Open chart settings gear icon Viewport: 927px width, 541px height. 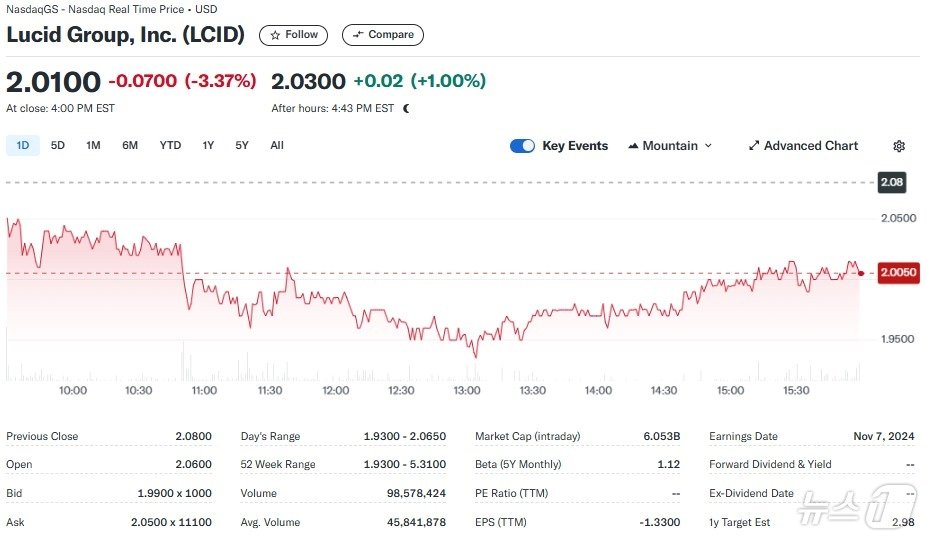[x=899, y=146]
